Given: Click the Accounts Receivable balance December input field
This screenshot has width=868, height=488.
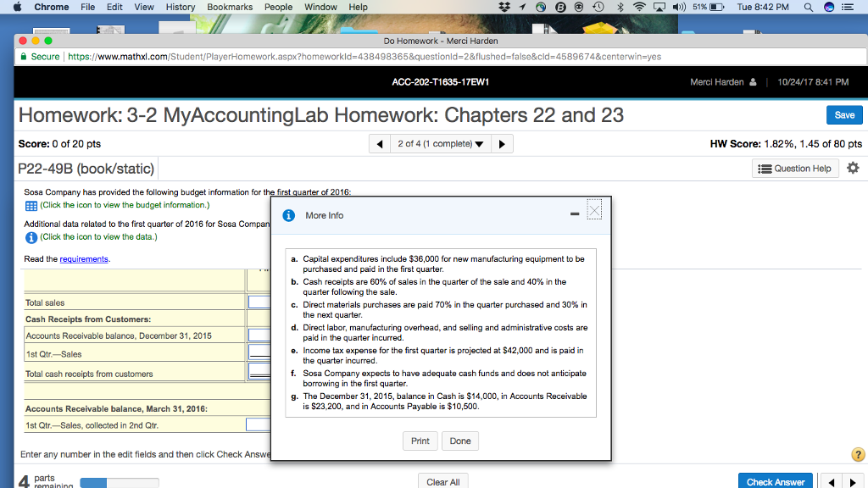Looking at the screenshot, I should coord(259,335).
